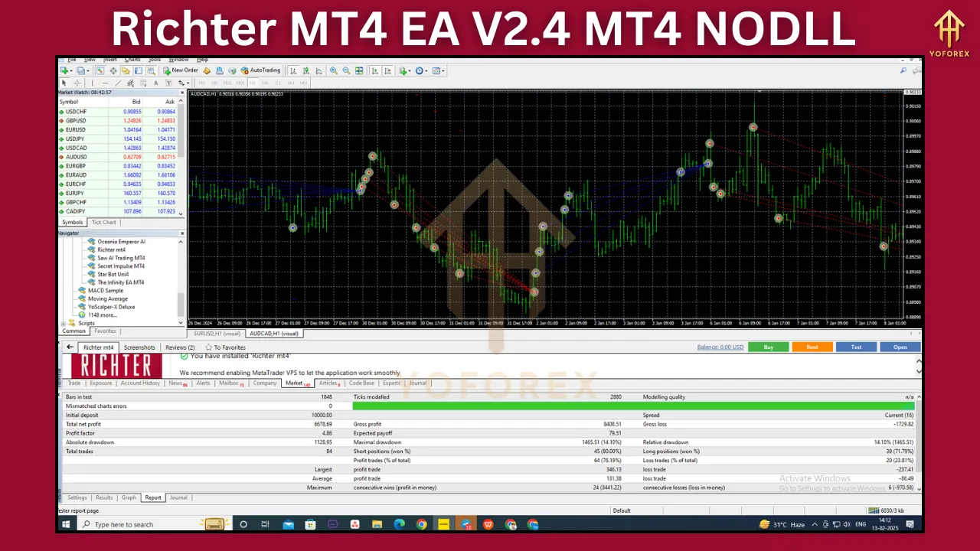Viewport: 980px width, 551px height.
Task: Click the orange Rent button
Action: click(812, 347)
